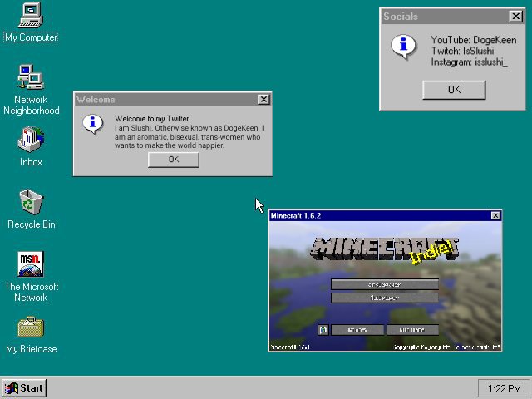The height and width of the screenshot is (399, 532).
Task: Click Quit Game in the Minecraft window
Action: [x=412, y=330]
